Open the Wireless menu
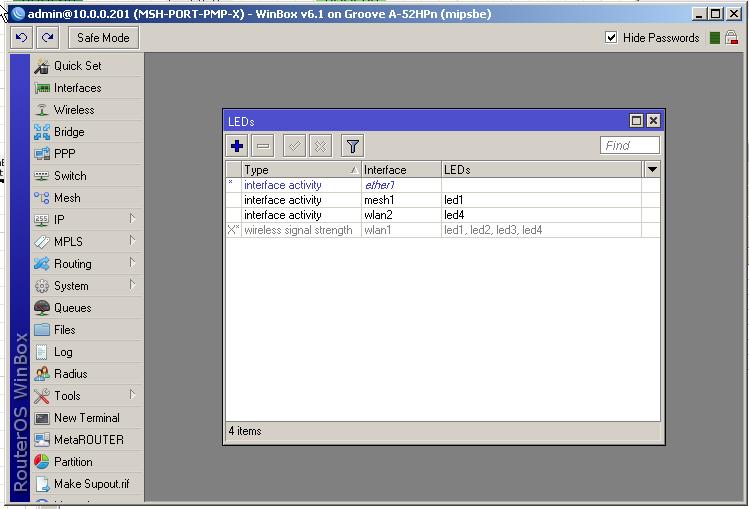 [87, 110]
